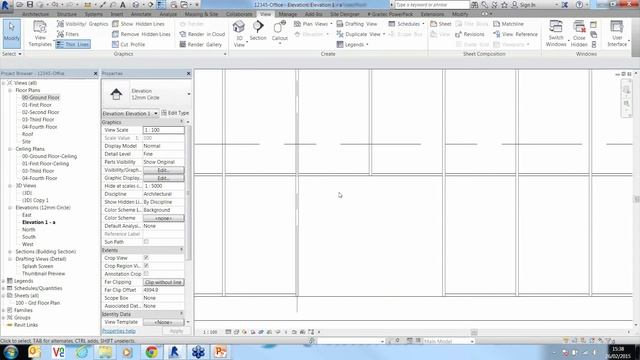Click the Edit Type button
The image size is (640, 360).
coord(175,113)
